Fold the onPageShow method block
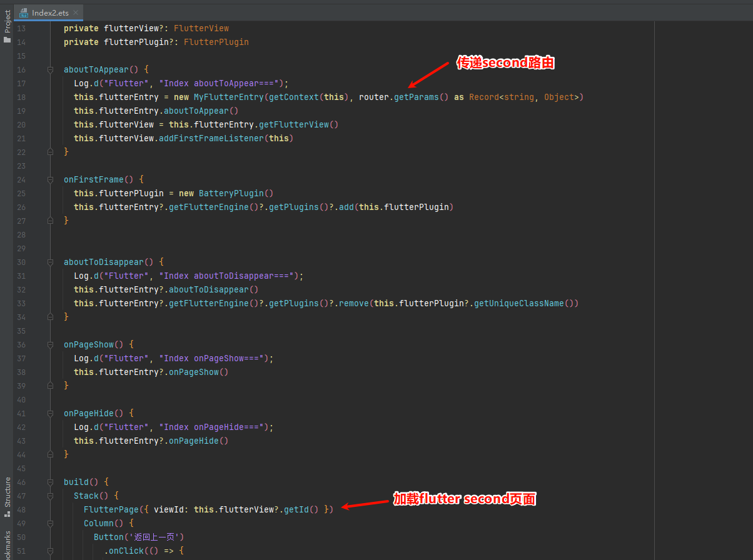 [x=51, y=345]
